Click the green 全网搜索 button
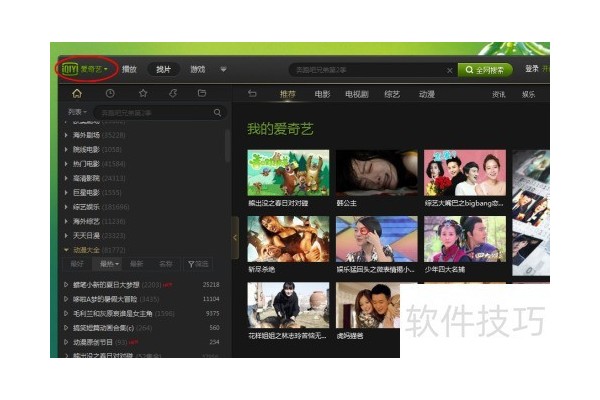The width and height of the screenshot is (600, 400). click(x=485, y=70)
